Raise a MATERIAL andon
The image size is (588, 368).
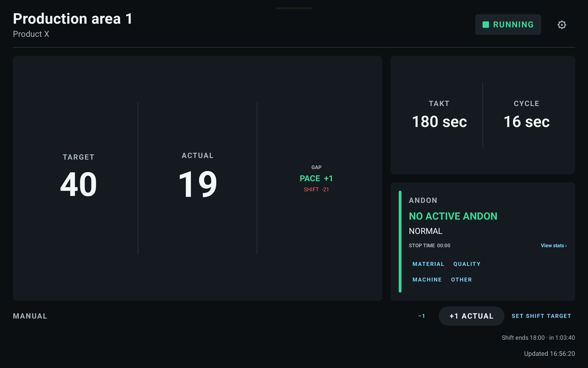(428, 264)
